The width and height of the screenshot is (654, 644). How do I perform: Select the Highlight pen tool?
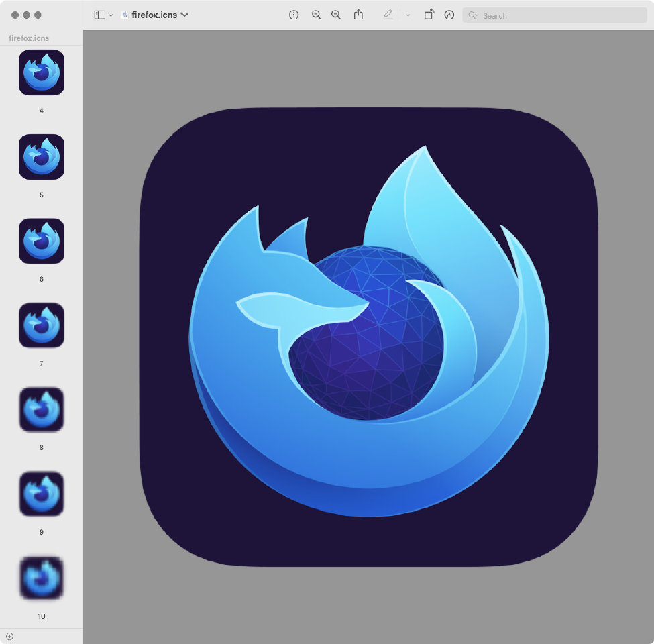click(388, 15)
